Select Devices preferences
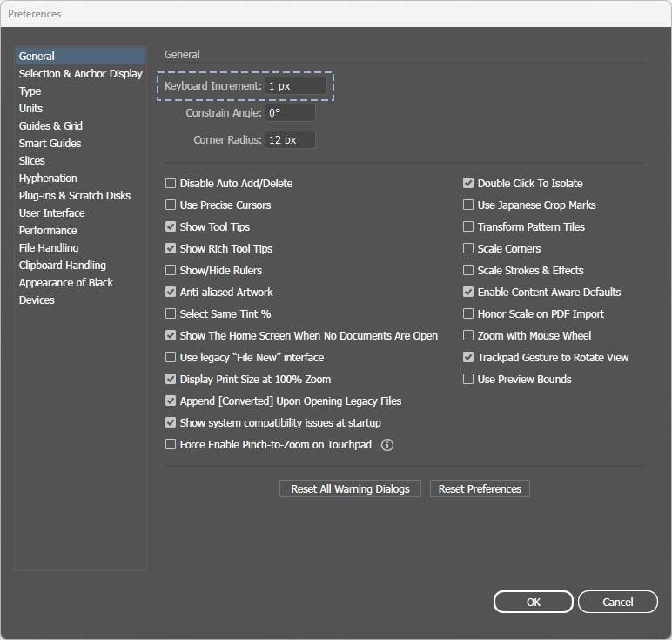Viewport: 672px width, 640px height. click(x=81, y=300)
